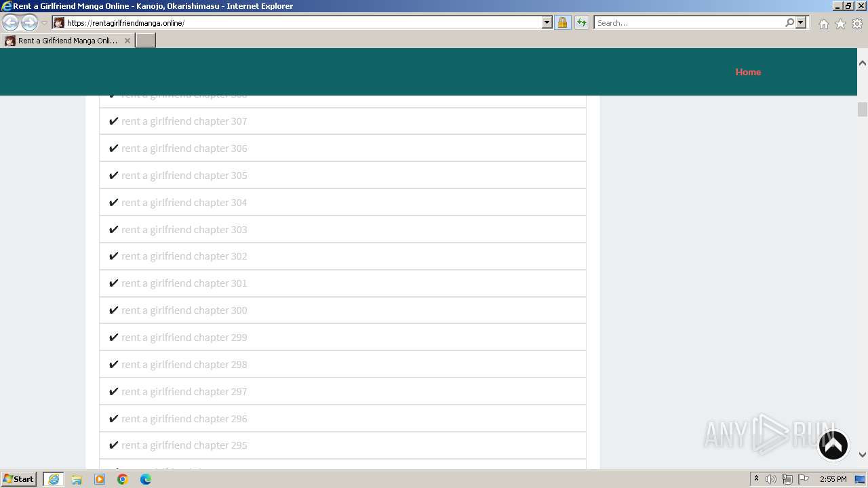Viewport: 868px width, 488px height.
Task: Show hidden tray icons arrow
Action: point(756,479)
